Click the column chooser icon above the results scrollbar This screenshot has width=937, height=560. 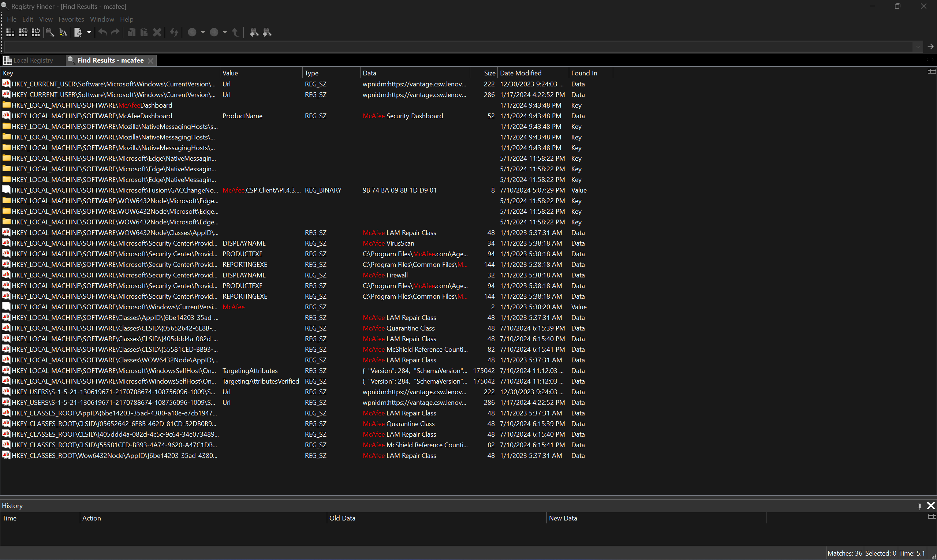(x=932, y=72)
